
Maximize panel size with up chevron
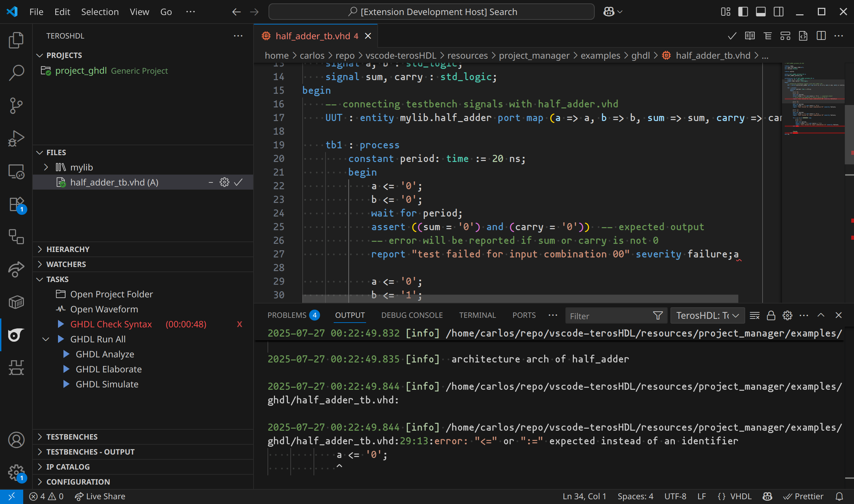click(x=821, y=315)
